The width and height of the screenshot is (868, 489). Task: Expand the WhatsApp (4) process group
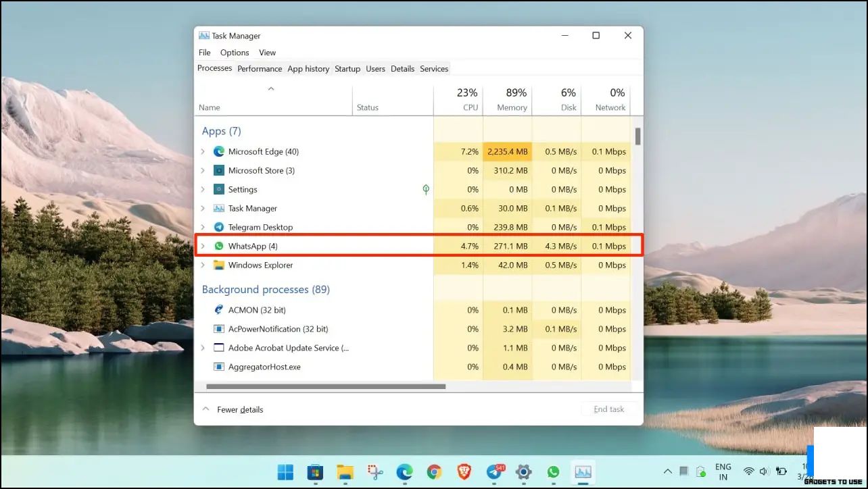click(203, 246)
